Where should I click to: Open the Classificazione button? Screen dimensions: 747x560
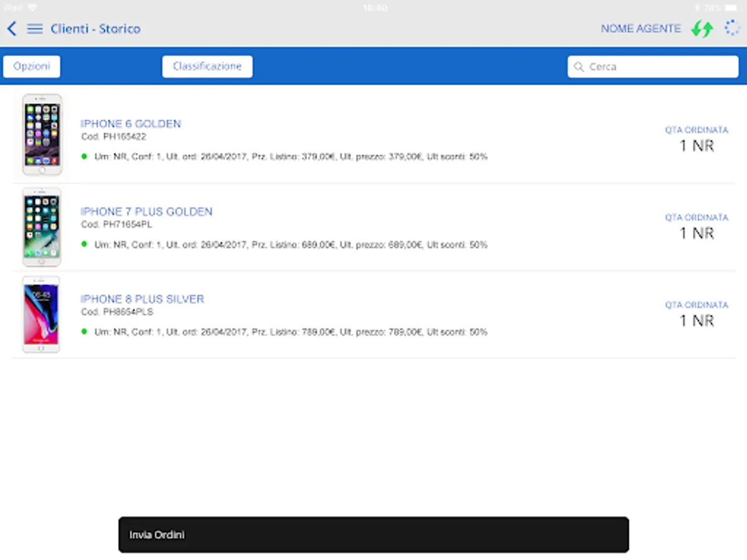[207, 67]
